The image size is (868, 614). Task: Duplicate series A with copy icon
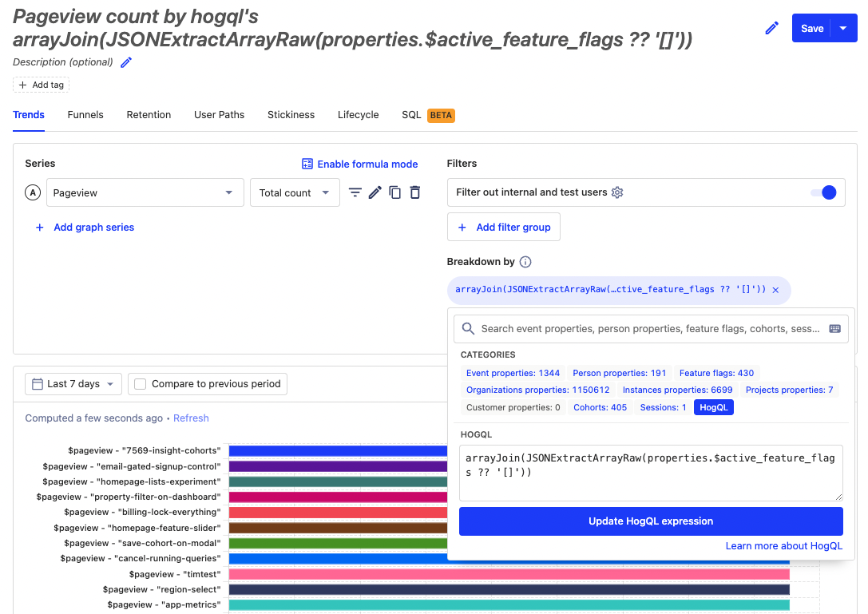point(394,192)
